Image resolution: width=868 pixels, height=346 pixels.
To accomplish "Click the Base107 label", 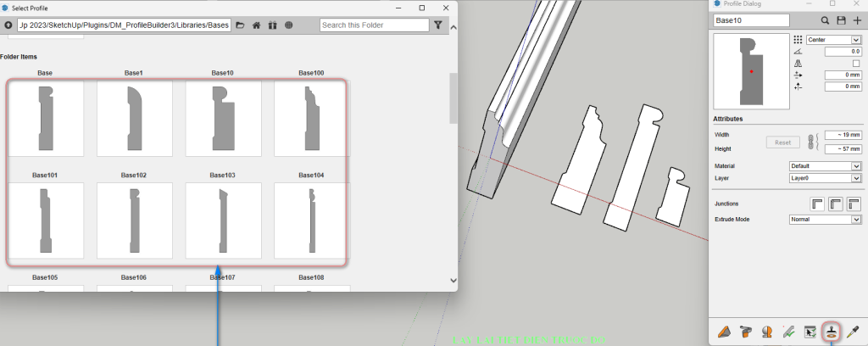I will [x=223, y=277].
